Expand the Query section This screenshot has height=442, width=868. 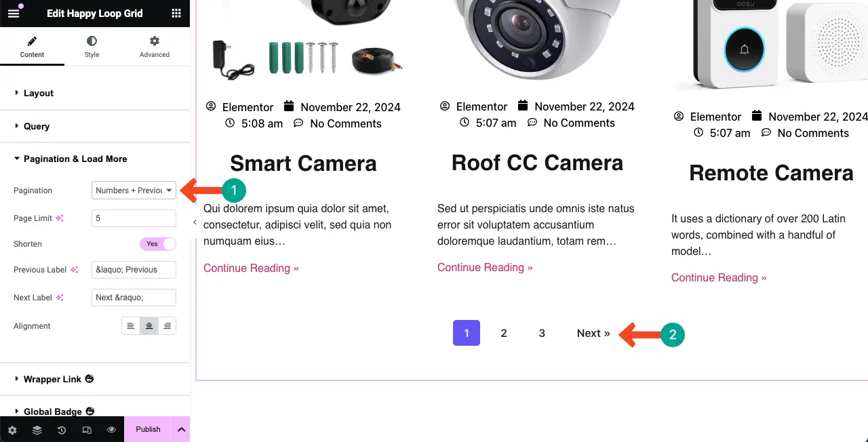click(37, 126)
